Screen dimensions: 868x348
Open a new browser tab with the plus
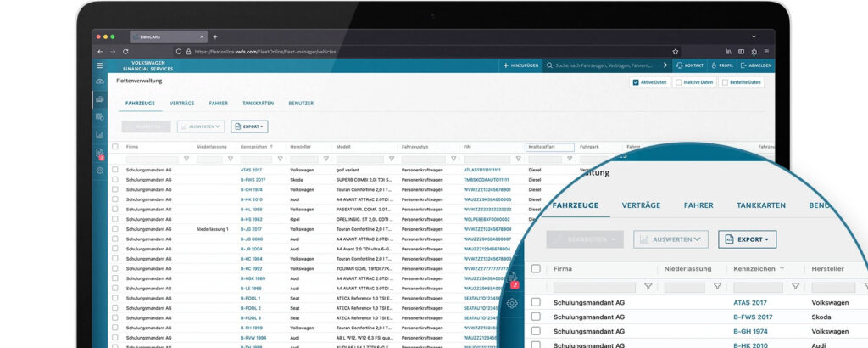click(215, 37)
